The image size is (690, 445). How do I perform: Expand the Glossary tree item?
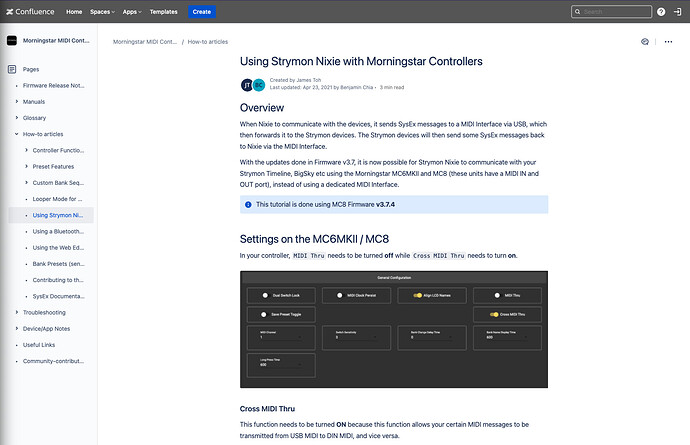pos(17,118)
